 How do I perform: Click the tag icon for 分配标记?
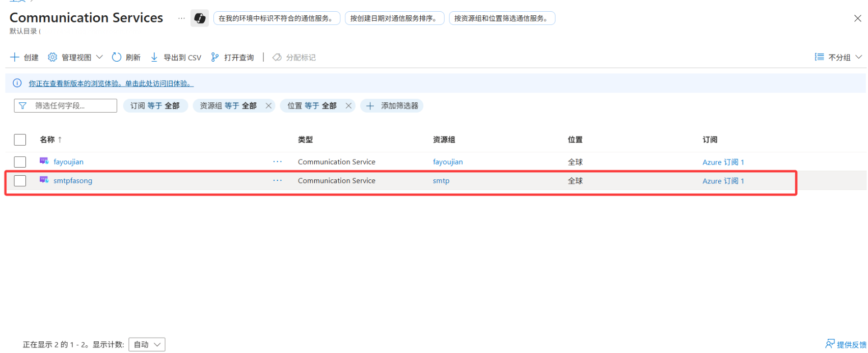tap(277, 57)
